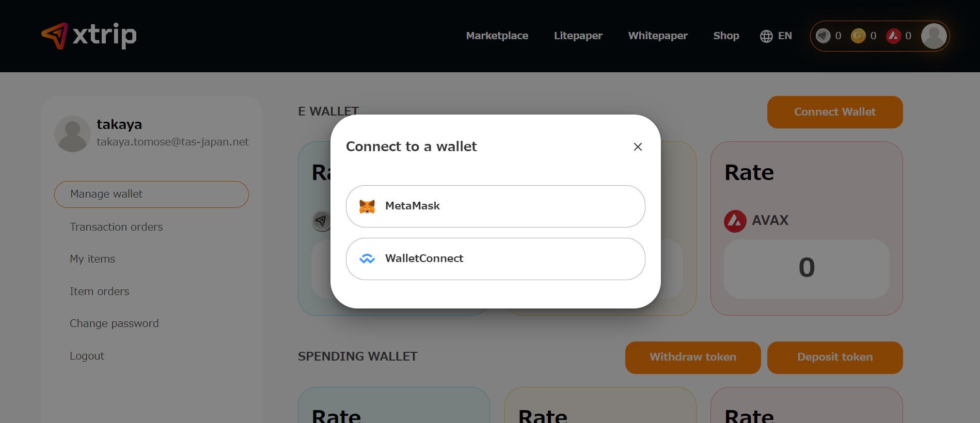Click the xtrip logo
The height and width of the screenshot is (423, 980).
tap(89, 36)
